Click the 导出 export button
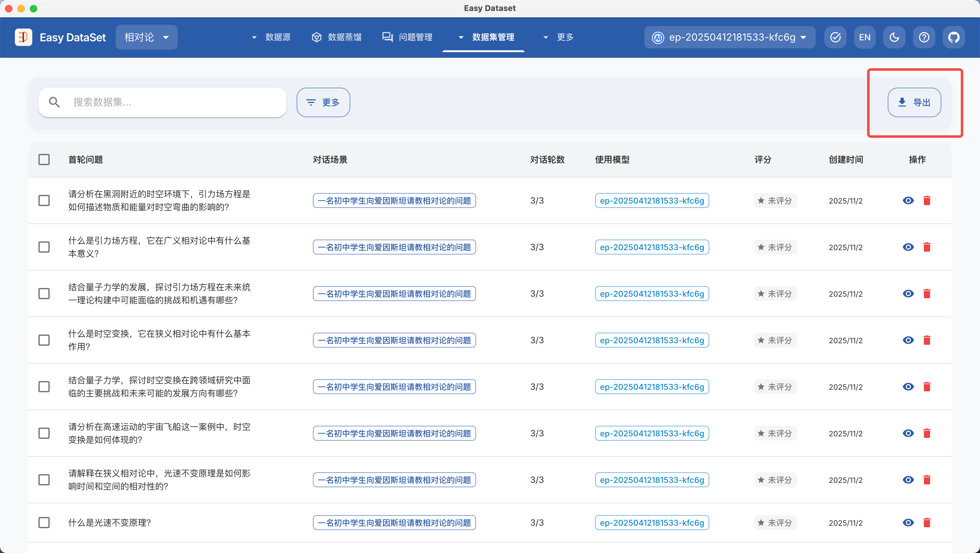 (914, 102)
